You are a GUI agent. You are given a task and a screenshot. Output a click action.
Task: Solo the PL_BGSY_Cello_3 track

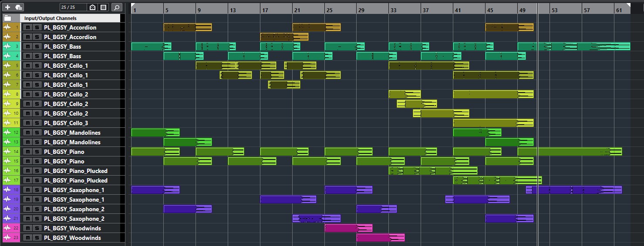pos(37,123)
